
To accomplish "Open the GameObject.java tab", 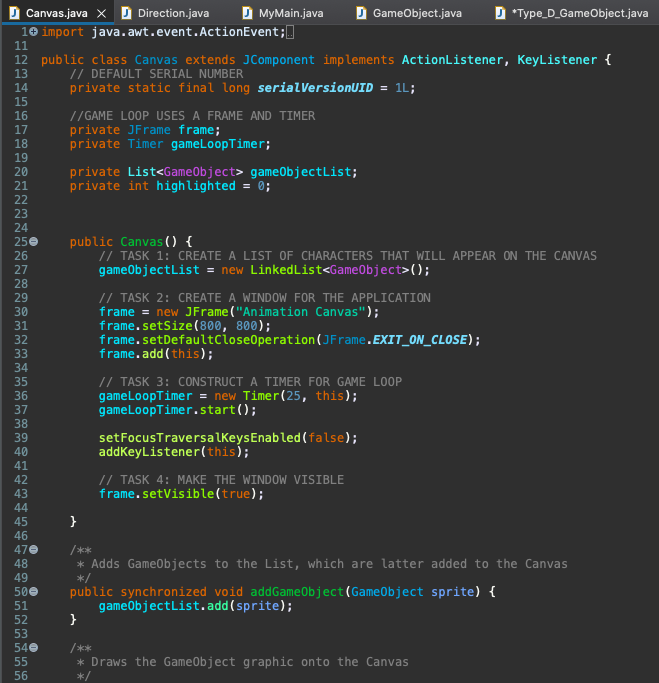I will pyautogui.click(x=417, y=13).
